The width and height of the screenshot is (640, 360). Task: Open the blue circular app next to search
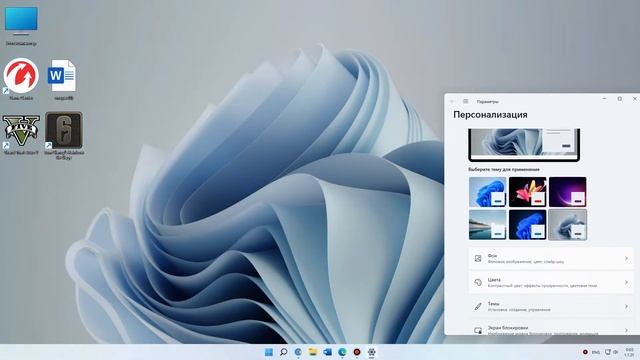click(x=298, y=352)
